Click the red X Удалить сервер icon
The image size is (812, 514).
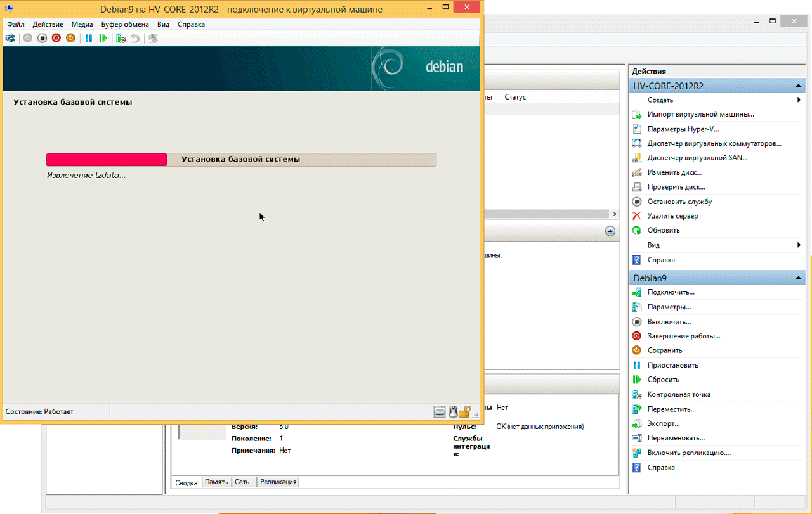637,216
